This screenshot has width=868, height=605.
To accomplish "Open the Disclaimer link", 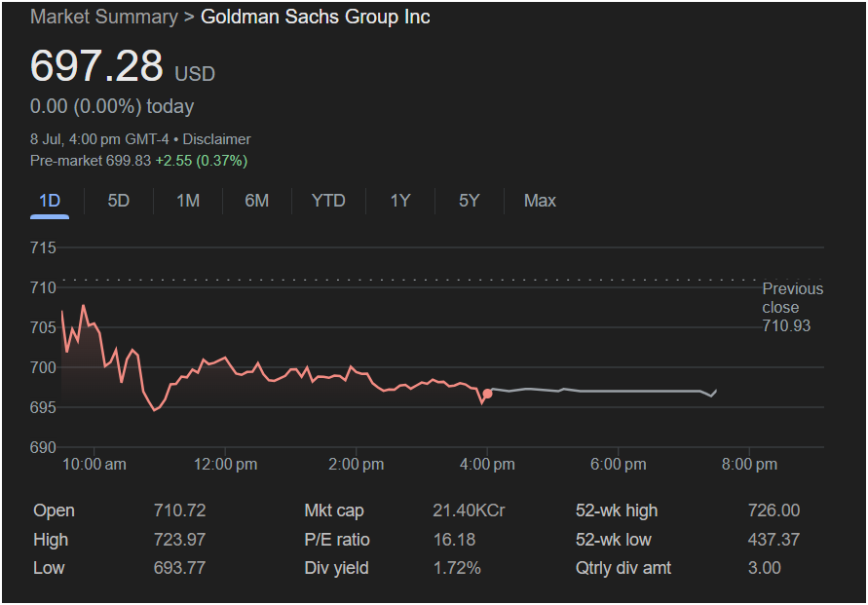I will click(x=216, y=139).
